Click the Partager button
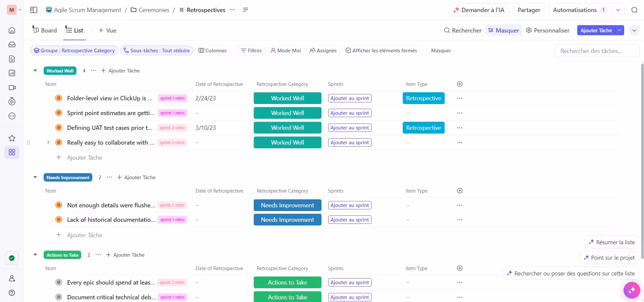 528,10
